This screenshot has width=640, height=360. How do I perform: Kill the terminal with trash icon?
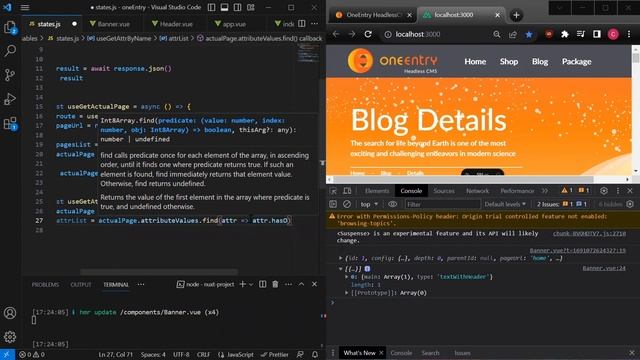pos(275,284)
